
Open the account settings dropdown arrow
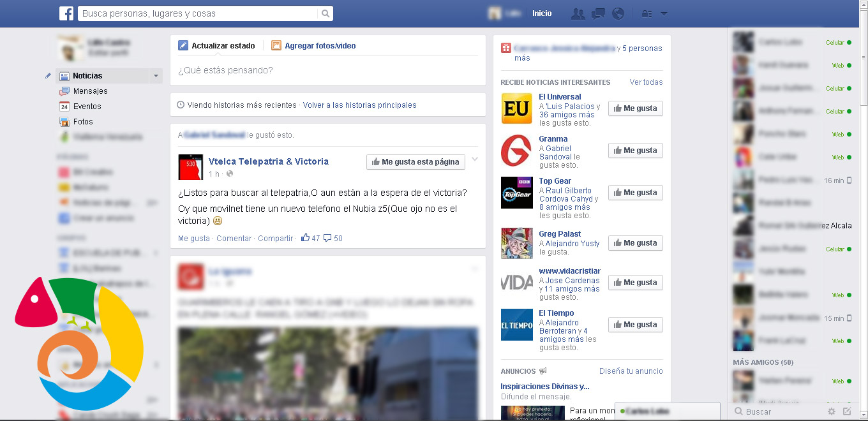click(x=664, y=13)
